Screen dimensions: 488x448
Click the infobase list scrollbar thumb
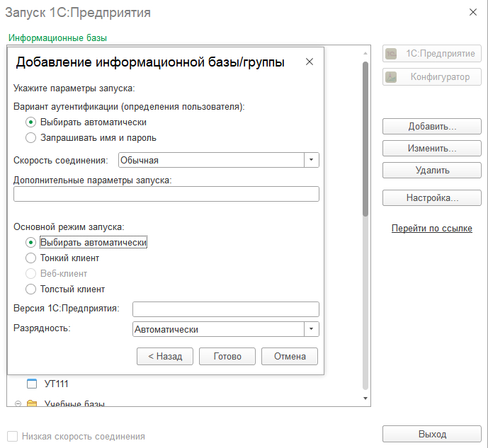tap(365, 139)
